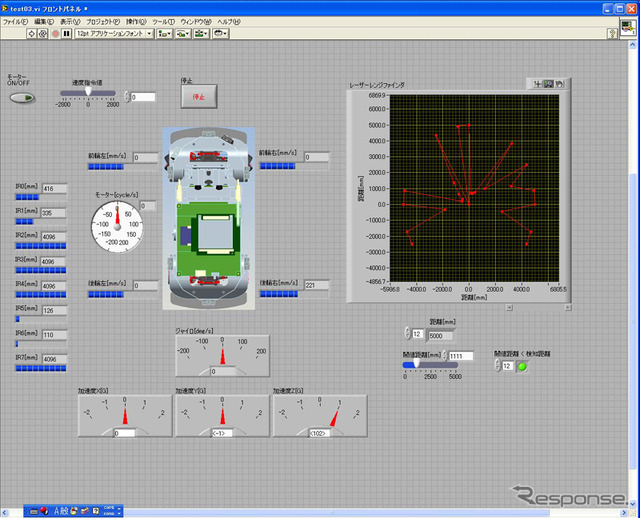Click the モーター cycle/s dial gauge
This screenshot has width=640, height=518.
tap(117, 227)
